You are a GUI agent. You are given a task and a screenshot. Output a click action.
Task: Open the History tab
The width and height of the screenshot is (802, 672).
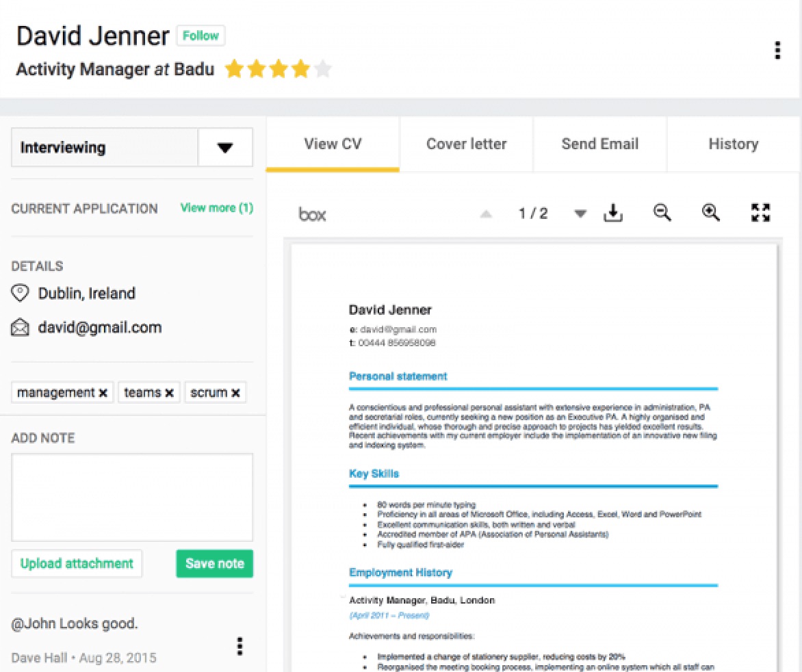[733, 144]
